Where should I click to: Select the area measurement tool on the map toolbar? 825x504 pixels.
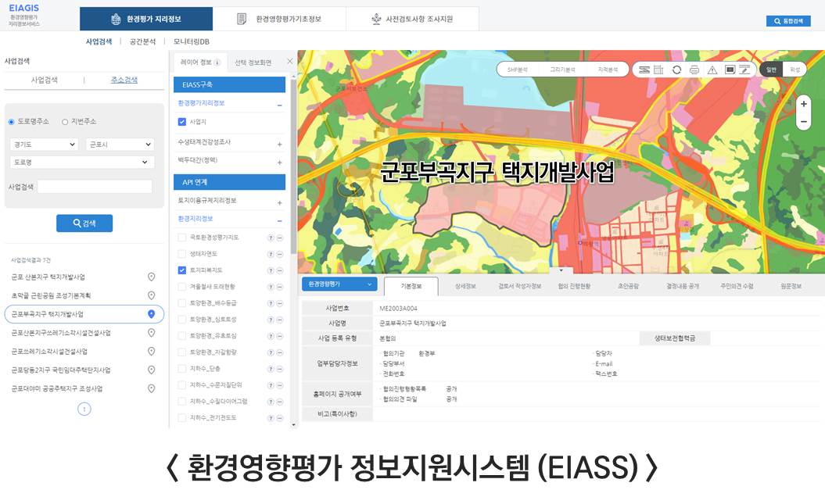(659, 70)
